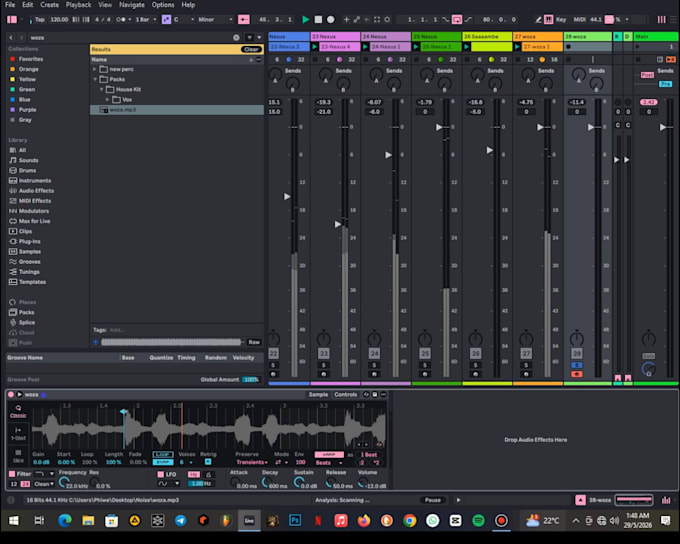The height and width of the screenshot is (544, 680).
Task: Open the Plug-Ins category
Action: (25, 241)
